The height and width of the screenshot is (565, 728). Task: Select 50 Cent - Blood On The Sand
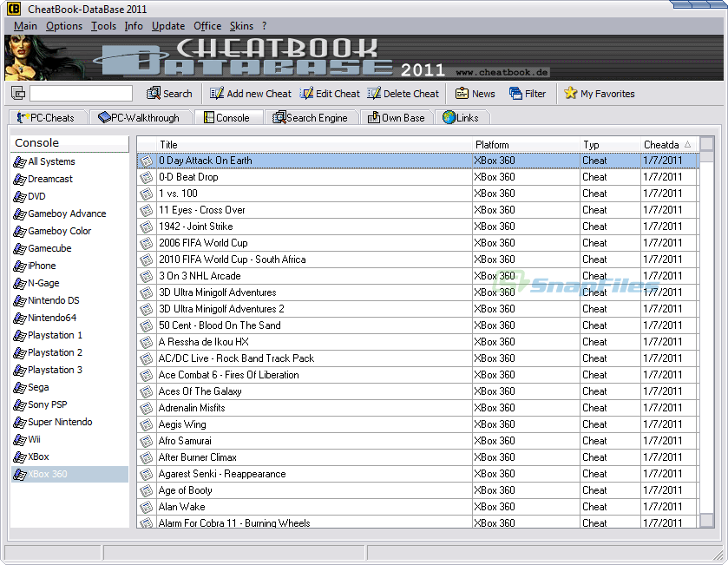[416, 325]
